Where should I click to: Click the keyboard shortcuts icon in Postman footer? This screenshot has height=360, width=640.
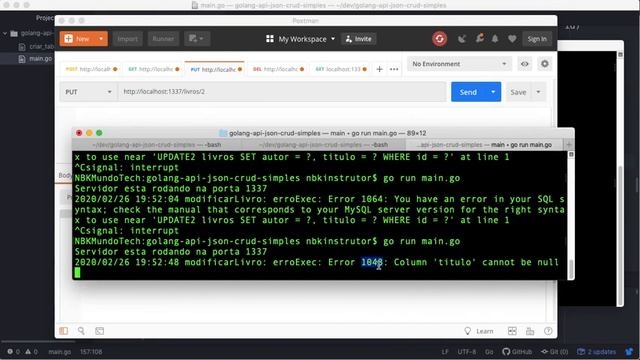click(x=530, y=331)
